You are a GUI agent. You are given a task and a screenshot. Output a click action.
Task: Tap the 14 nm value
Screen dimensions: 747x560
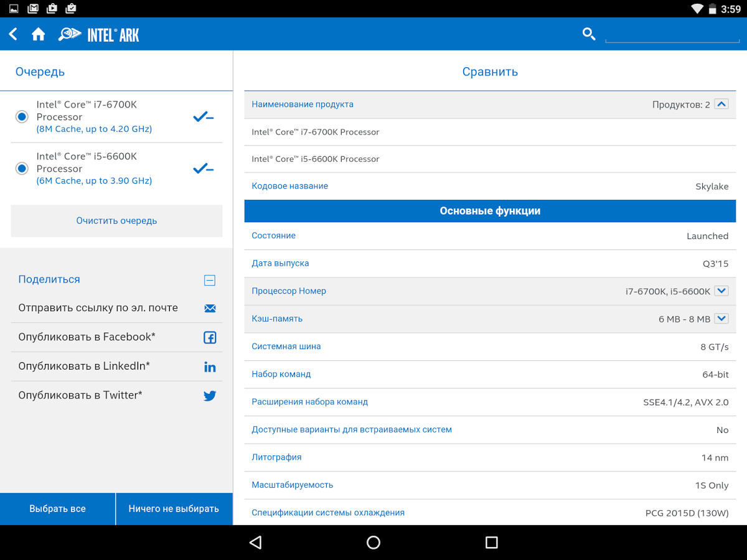click(715, 458)
